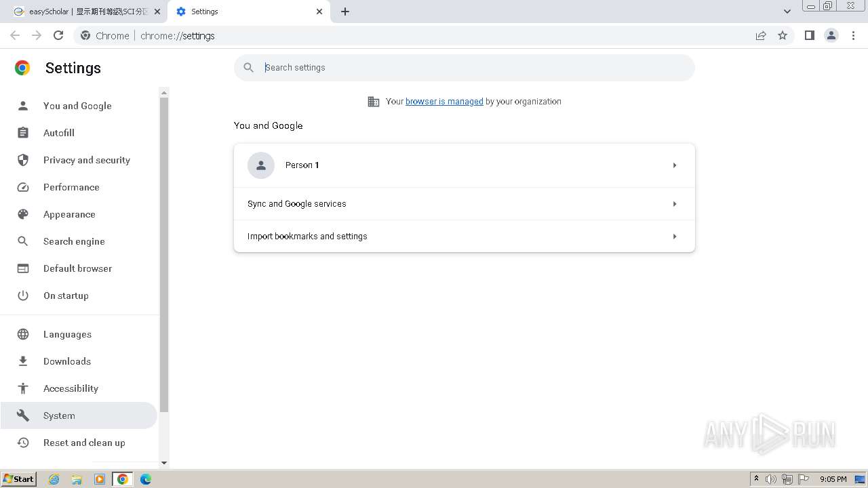This screenshot has height=488, width=868.
Task: Go back using the back arrow
Action: (x=15, y=35)
